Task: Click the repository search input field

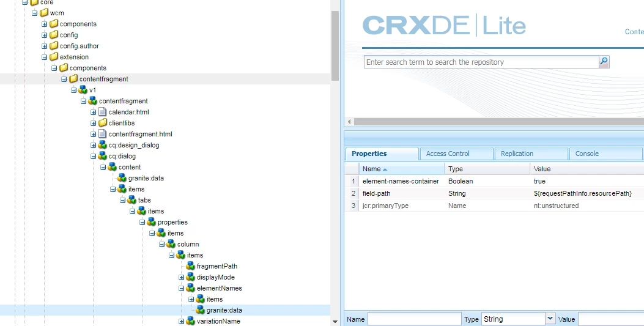Action: 481,62
